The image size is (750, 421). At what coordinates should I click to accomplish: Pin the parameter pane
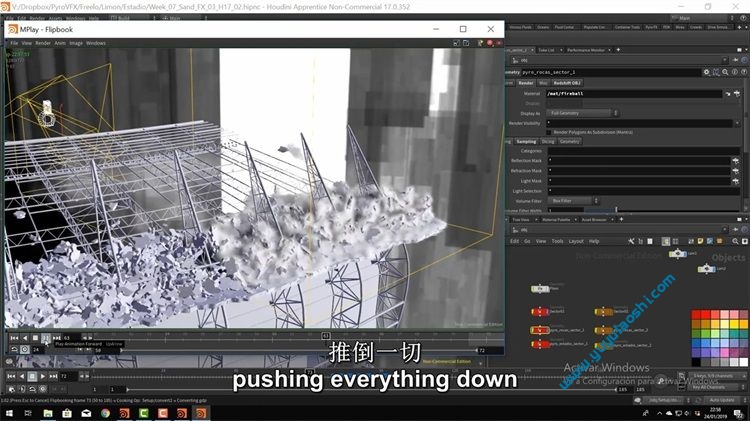pyautogui.click(x=736, y=60)
